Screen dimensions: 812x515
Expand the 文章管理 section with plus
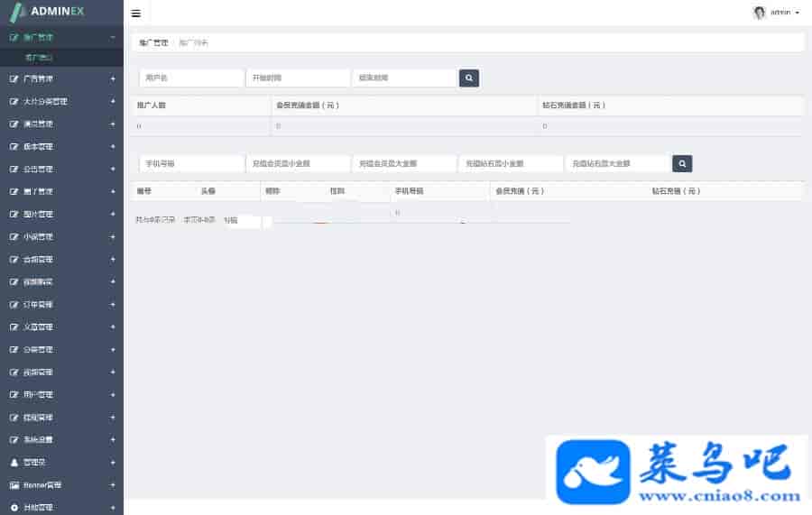click(x=113, y=327)
